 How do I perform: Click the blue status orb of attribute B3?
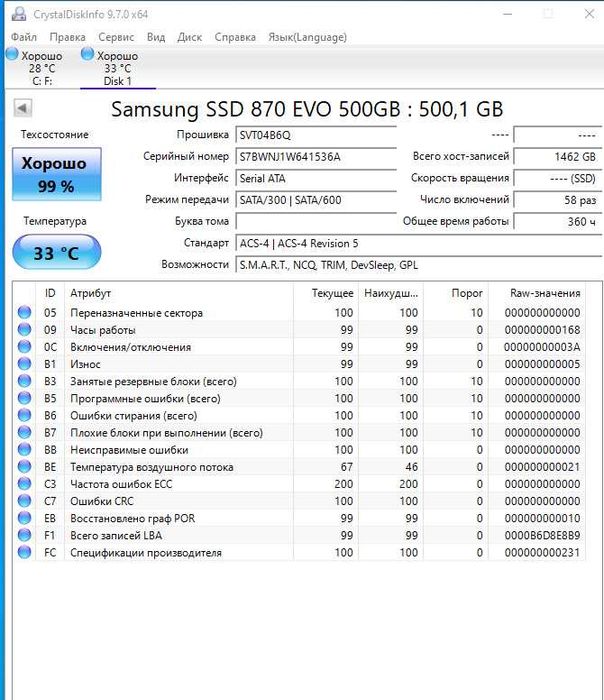(x=24, y=381)
